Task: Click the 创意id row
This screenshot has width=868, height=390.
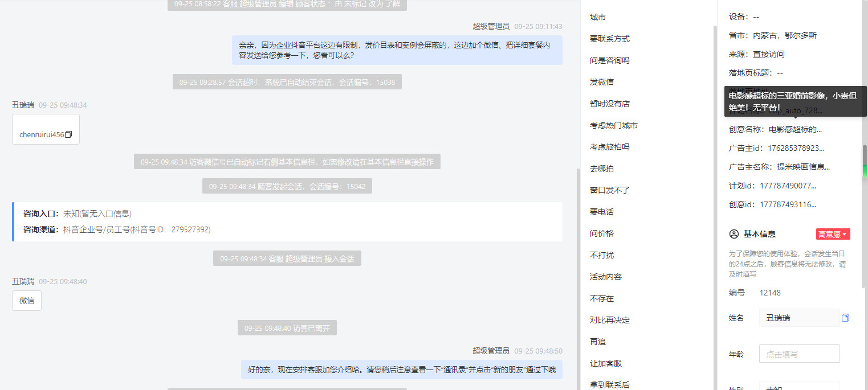Action: [772, 204]
